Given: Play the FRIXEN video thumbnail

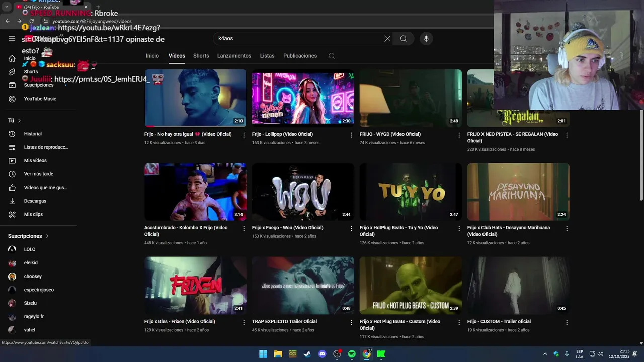Looking at the screenshot, I should (195, 286).
